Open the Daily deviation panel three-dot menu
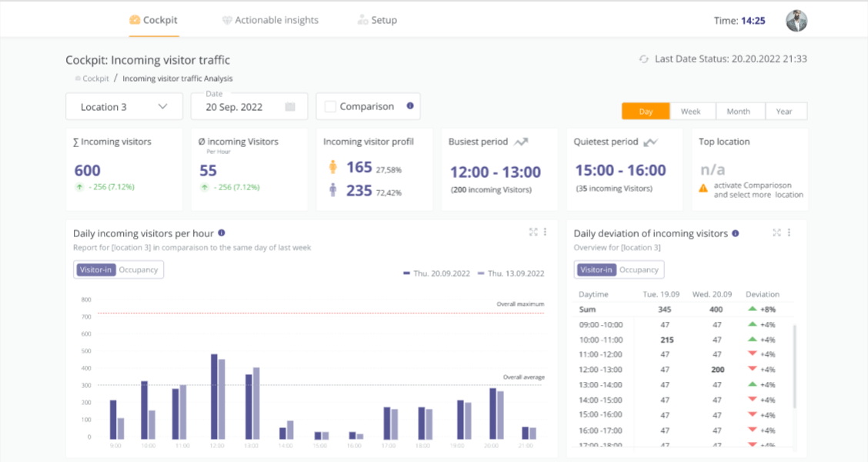The width and height of the screenshot is (868, 462). click(x=789, y=233)
